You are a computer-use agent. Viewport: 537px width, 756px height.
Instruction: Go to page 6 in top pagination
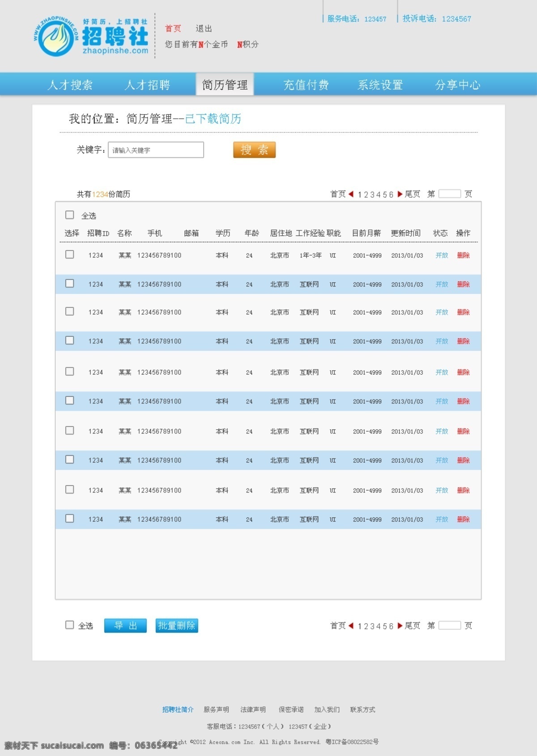[391, 195]
